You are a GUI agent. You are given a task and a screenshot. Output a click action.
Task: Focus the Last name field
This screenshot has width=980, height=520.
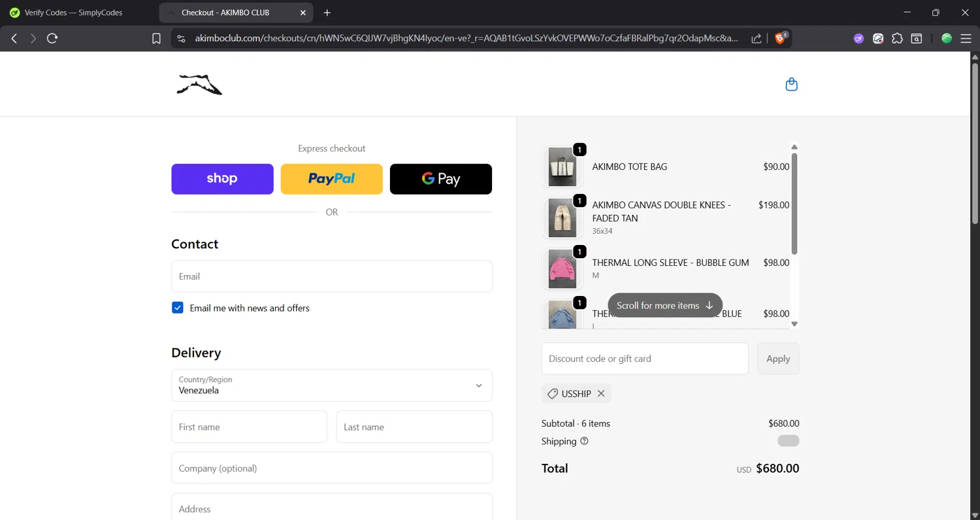pos(414,427)
